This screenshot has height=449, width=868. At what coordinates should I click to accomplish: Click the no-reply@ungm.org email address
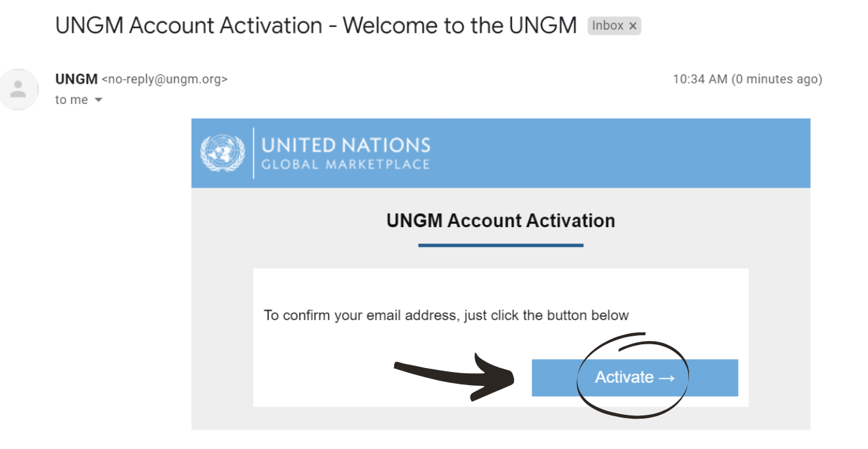165,80
